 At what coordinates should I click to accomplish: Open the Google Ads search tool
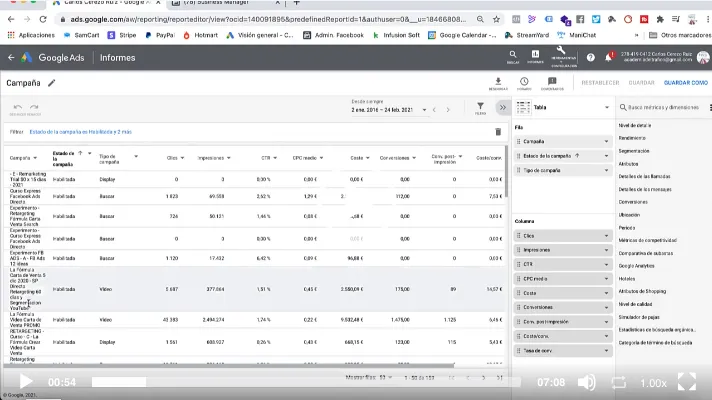point(513,57)
